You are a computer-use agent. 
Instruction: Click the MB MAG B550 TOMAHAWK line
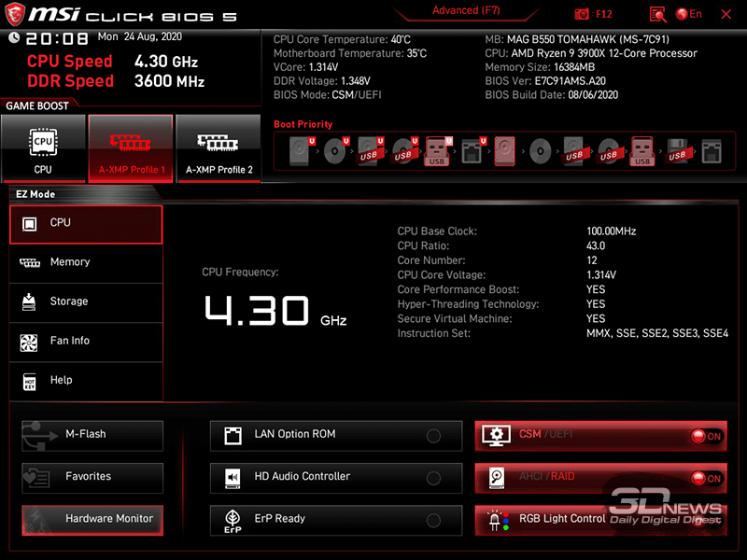(x=577, y=39)
